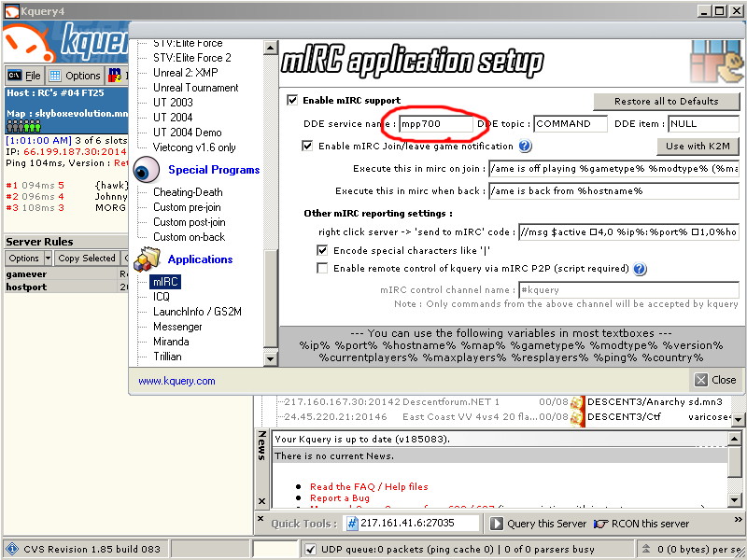The width and height of the screenshot is (747, 560).
Task: Click RCON this server button
Action: (641, 524)
